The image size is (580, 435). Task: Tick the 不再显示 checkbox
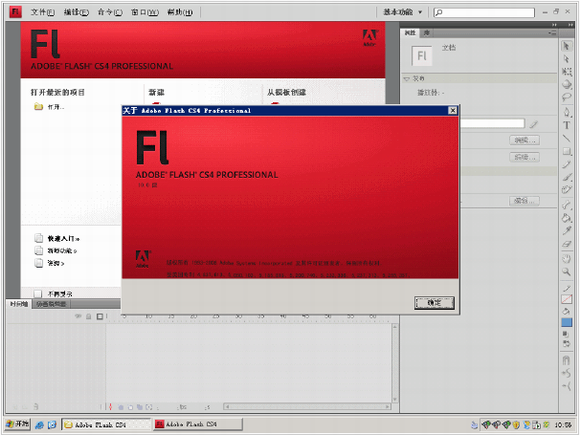coord(38,294)
